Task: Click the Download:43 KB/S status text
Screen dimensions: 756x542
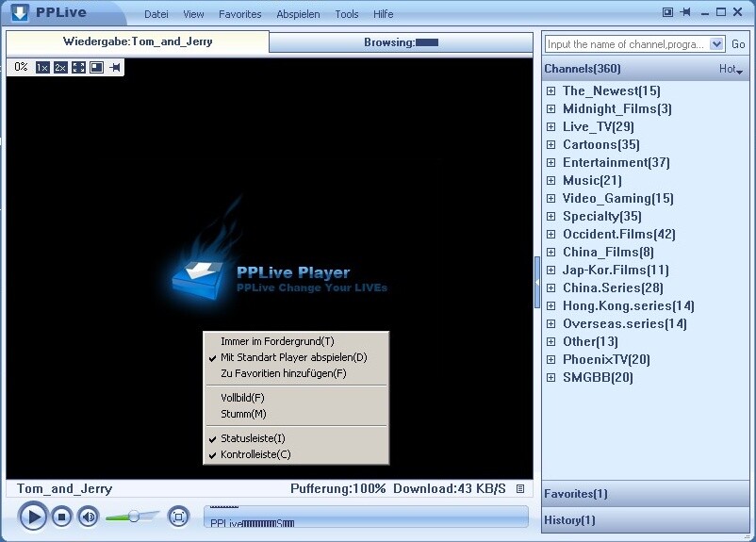Action: click(x=450, y=488)
